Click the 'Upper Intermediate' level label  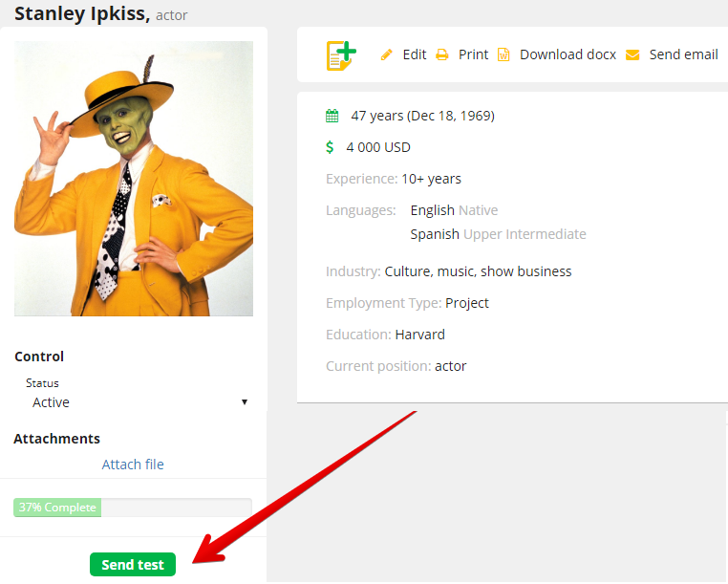(x=525, y=234)
